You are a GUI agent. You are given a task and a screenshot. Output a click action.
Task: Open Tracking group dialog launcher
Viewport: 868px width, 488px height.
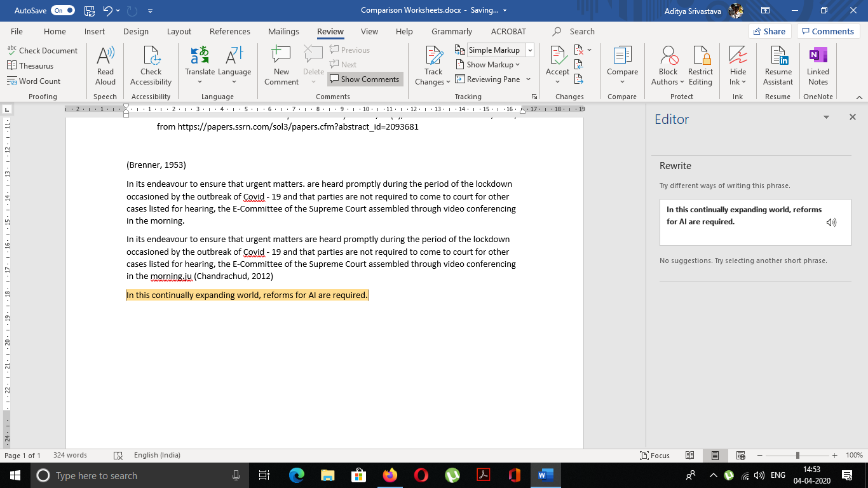[x=534, y=97]
